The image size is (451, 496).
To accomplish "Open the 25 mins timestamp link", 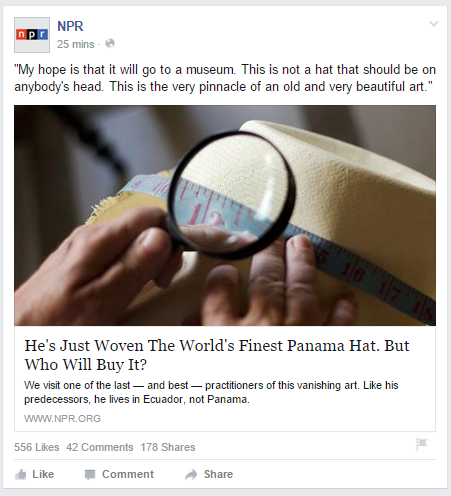I will click(76, 44).
